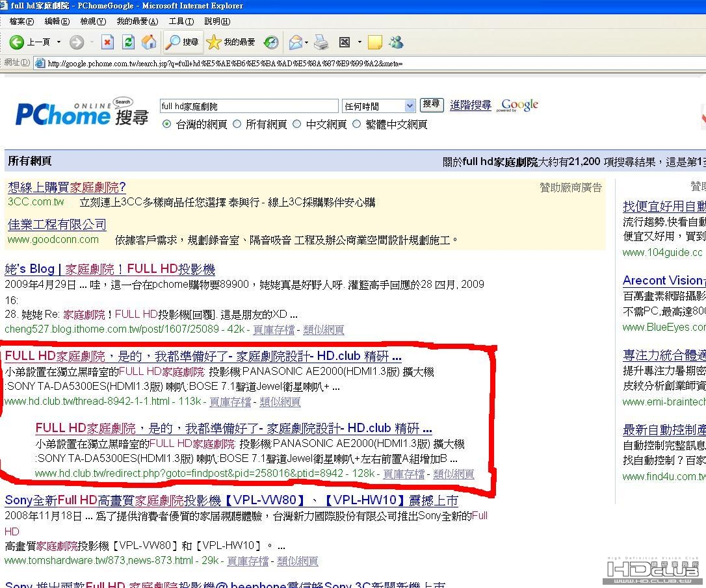Open the 檔案(F) menu
706x588 pixels.
click(x=21, y=21)
